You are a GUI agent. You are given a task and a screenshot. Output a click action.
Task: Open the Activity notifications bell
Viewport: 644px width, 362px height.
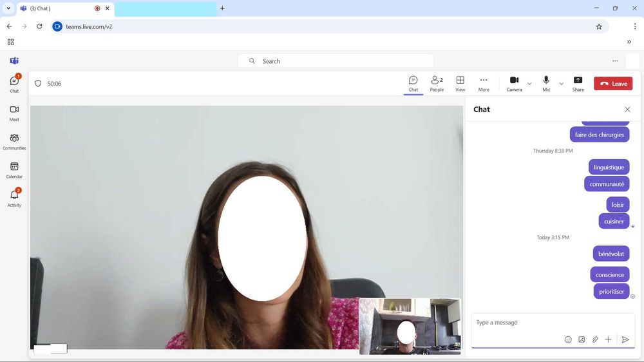pos(14,198)
